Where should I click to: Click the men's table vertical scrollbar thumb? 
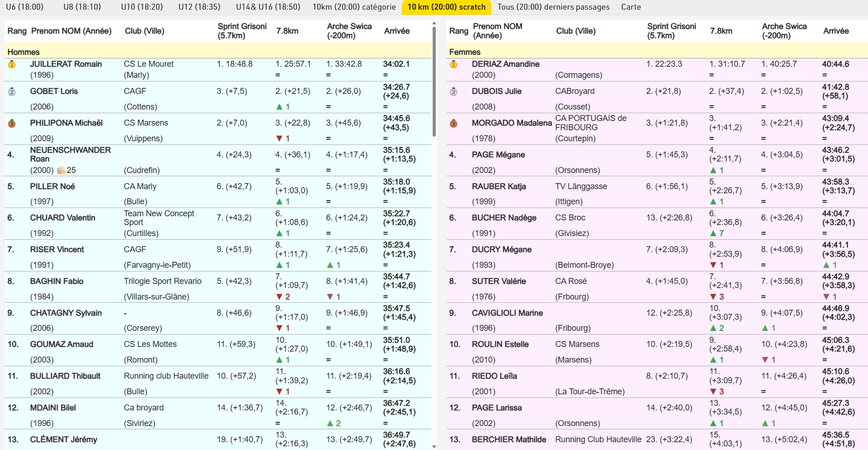[434, 81]
